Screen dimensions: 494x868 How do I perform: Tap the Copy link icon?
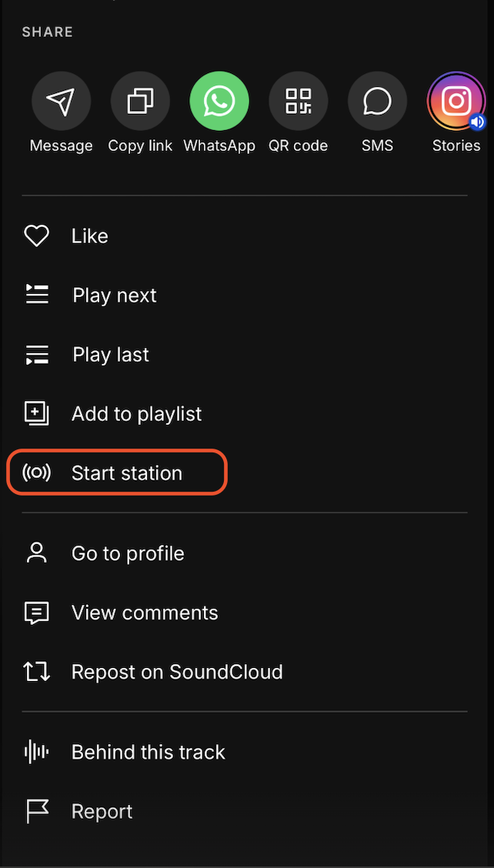[140, 102]
